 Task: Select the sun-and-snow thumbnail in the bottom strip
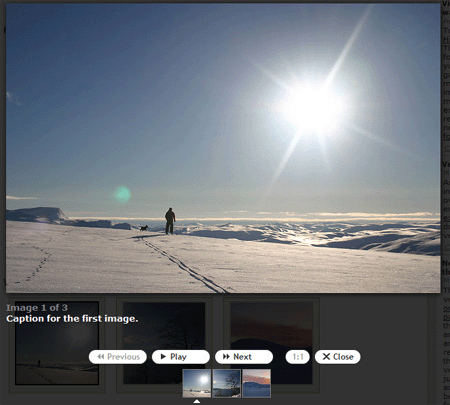coord(197,383)
